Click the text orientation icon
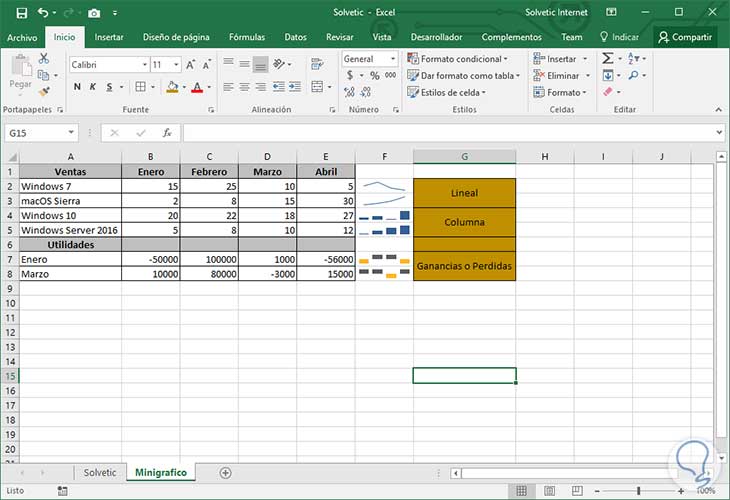The image size is (730, 500). [279, 64]
